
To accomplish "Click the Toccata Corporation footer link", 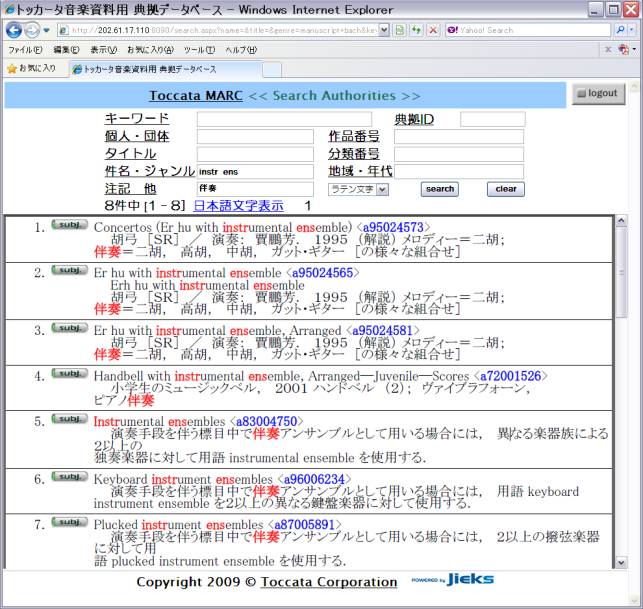I will point(329,582).
